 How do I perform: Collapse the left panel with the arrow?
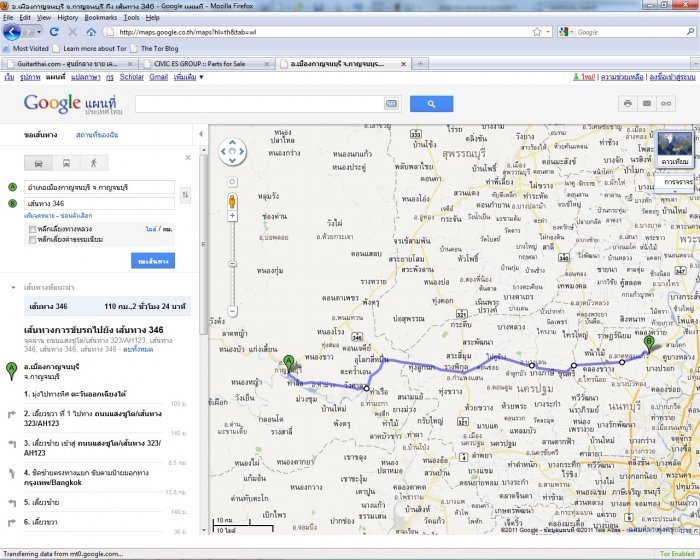201,134
